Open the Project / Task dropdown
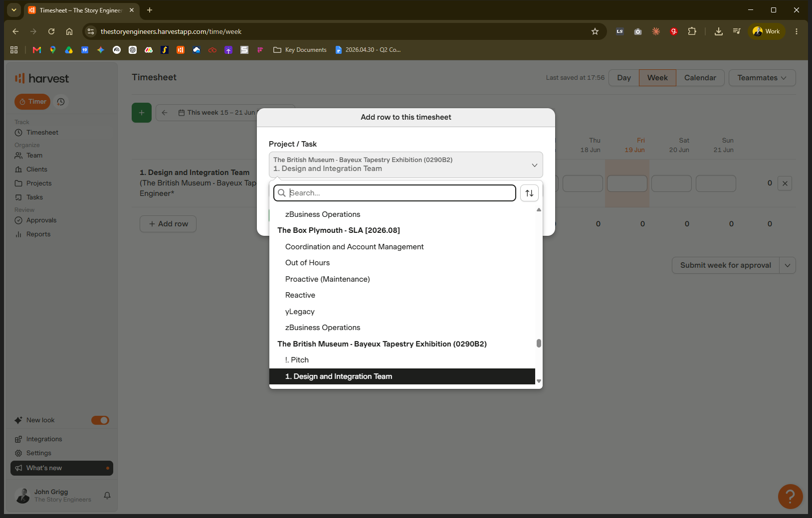This screenshot has height=518, width=812. 406,165
